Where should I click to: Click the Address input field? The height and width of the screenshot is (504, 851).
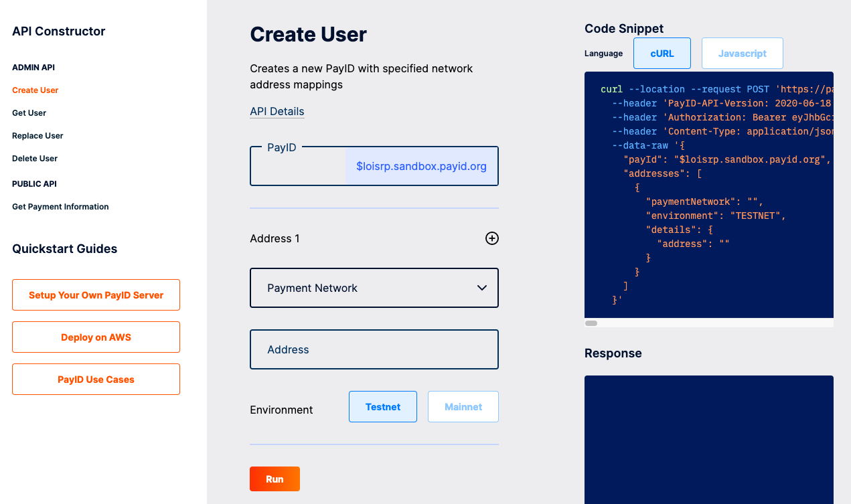374,349
